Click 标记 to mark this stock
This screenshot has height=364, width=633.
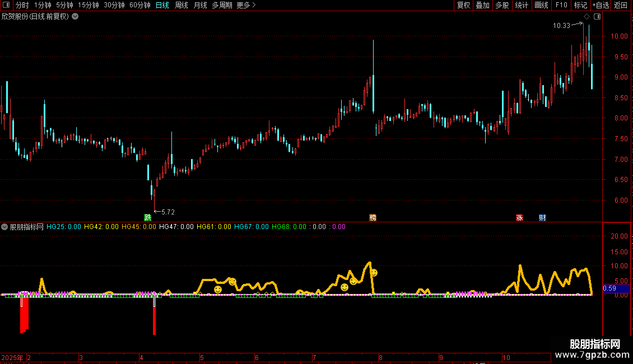580,5
